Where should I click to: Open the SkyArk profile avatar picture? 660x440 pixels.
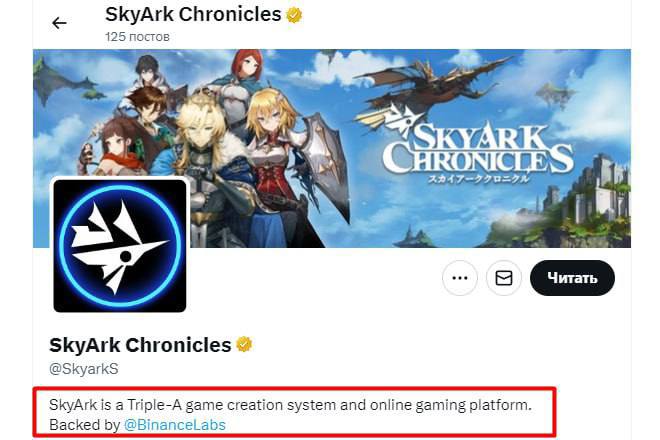pos(120,246)
